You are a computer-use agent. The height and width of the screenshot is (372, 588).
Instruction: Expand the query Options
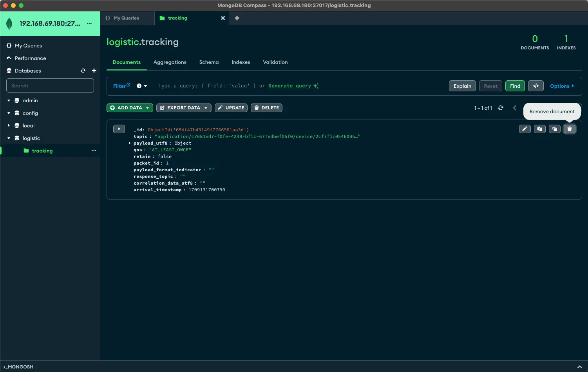(x=562, y=86)
